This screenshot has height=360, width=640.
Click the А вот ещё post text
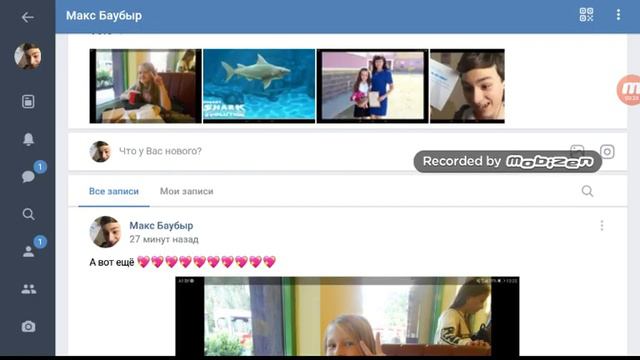[x=112, y=262]
